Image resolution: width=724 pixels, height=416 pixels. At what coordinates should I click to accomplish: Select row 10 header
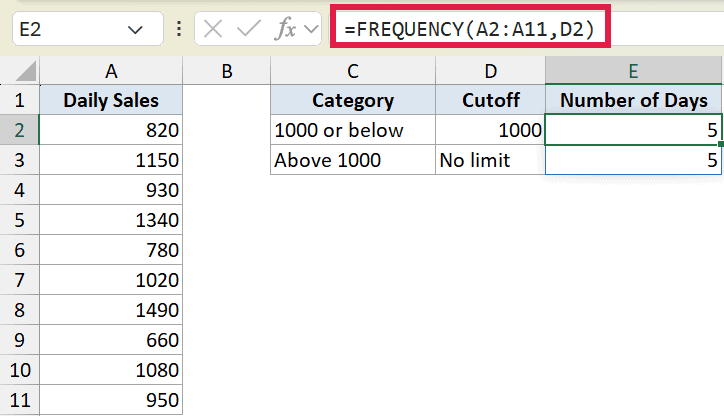20,370
